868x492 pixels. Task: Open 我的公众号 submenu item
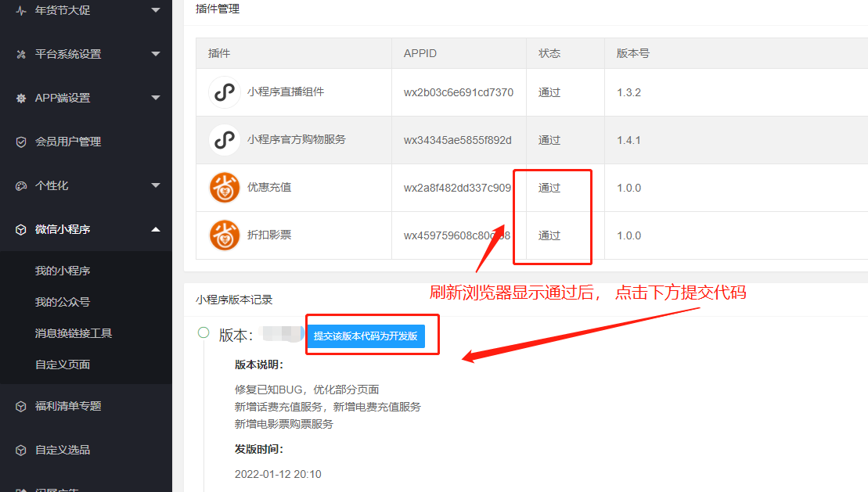point(63,302)
